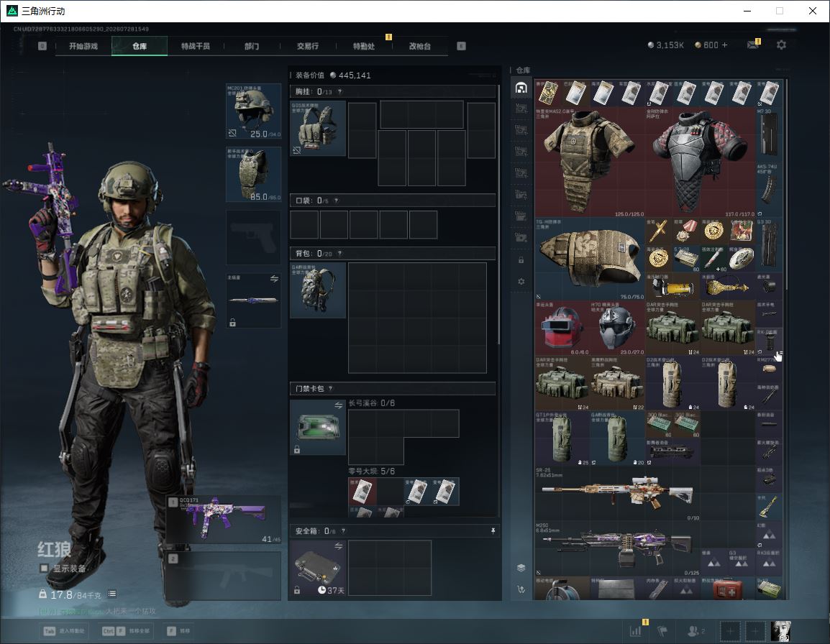830x644 pixels.
Task: Toggle the pin icon on 安全箱 header
Action: (x=493, y=530)
